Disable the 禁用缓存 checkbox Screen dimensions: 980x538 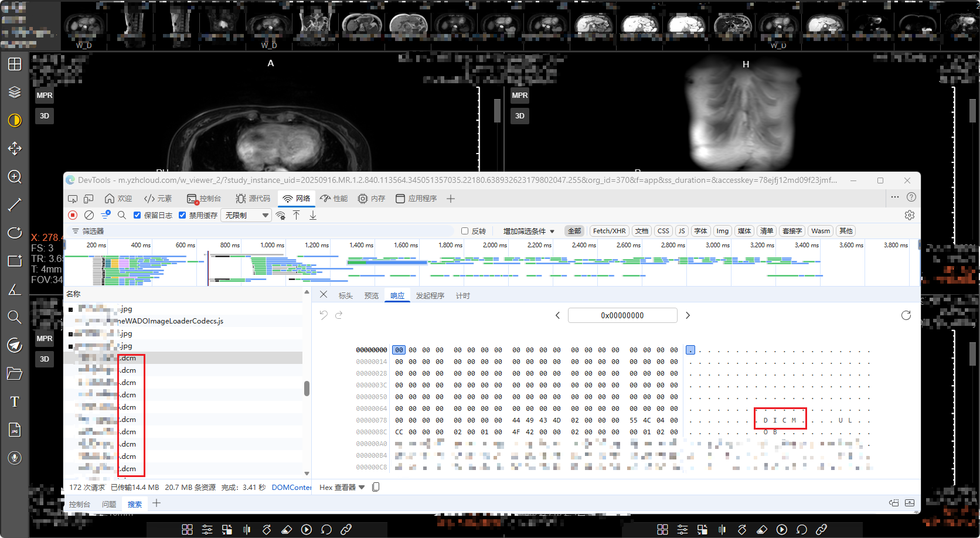[182, 215]
